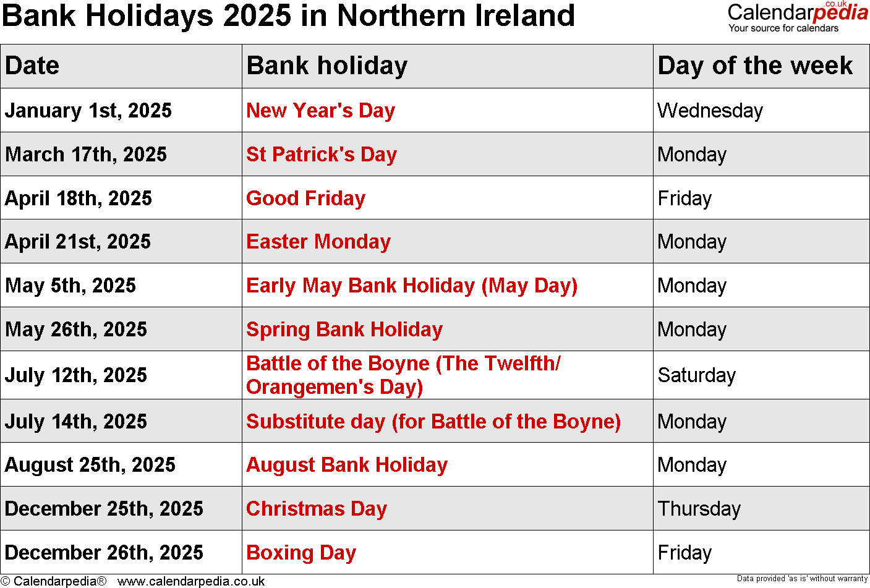The image size is (870, 588).
Task: Select the Easter Monday link
Action: (x=318, y=242)
